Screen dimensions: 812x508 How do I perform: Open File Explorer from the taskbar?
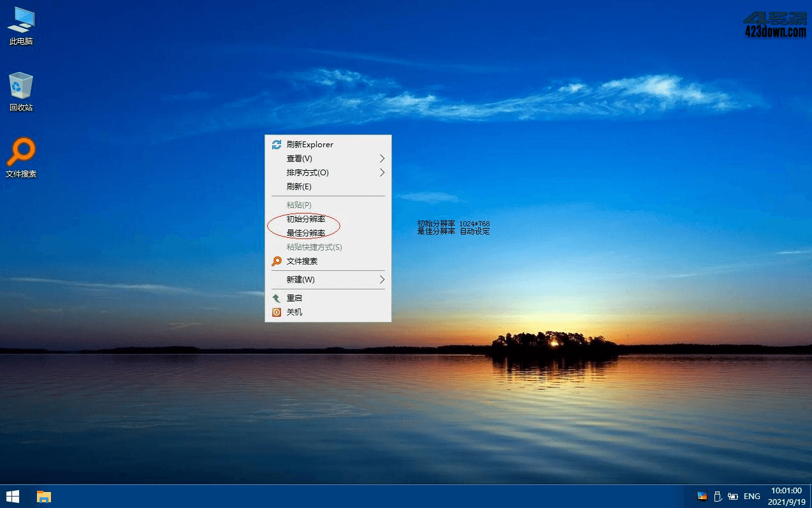pyautogui.click(x=43, y=497)
